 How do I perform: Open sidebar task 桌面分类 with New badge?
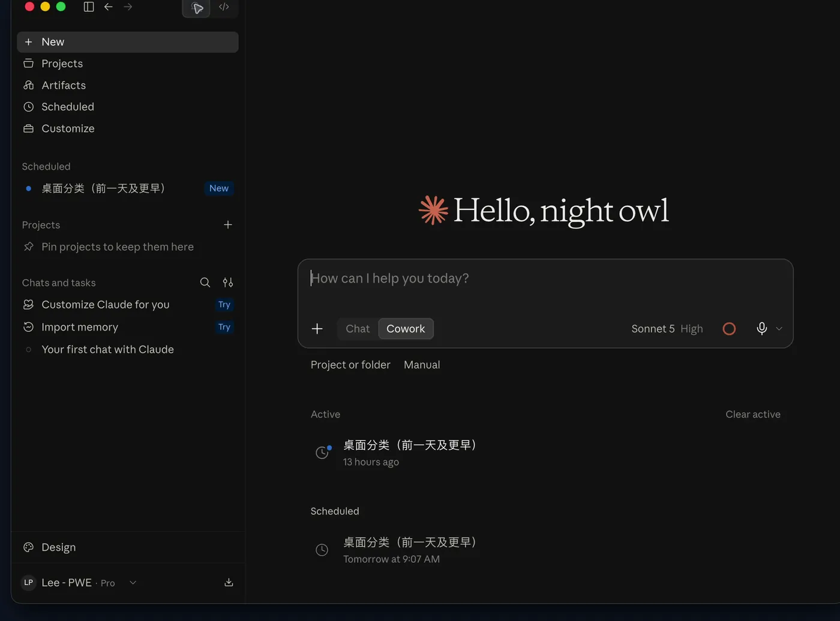tap(128, 188)
